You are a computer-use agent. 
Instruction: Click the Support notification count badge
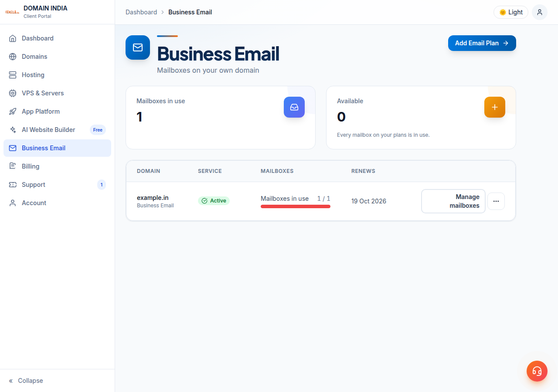tap(102, 185)
